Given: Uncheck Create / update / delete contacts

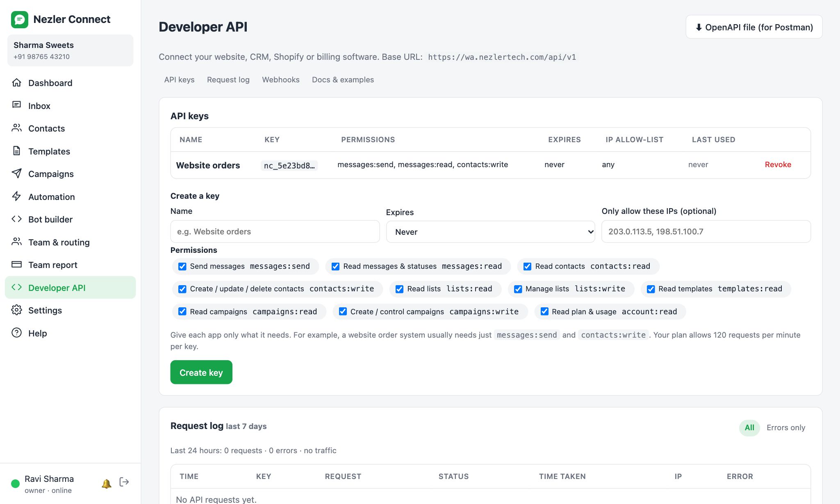Looking at the screenshot, I should pos(182,289).
